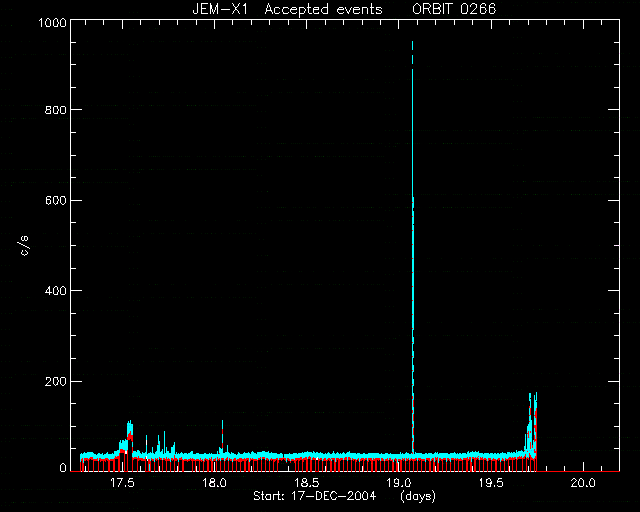Click the 18.5 x-axis tick label
The width and height of the screenshot is (640, 512).
307,483
